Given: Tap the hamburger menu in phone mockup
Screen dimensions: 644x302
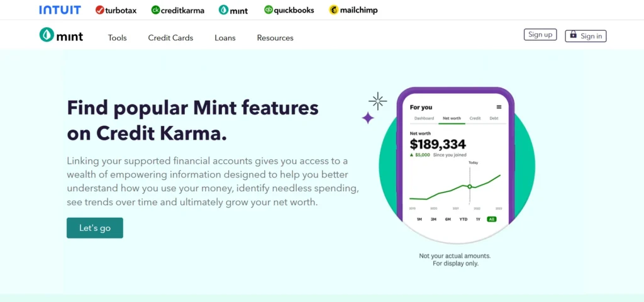Looking at the screenshot, I should click(x=499, y=107).
